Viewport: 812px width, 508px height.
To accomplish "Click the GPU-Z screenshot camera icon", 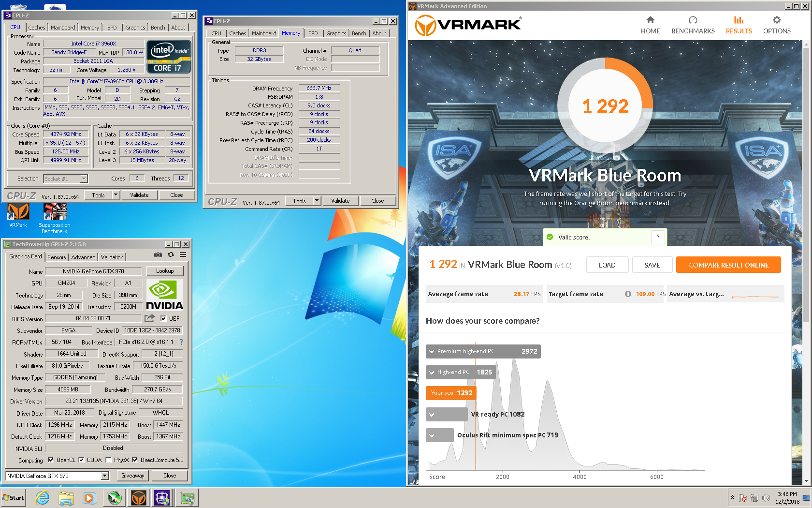I will (x=158, y=254).
